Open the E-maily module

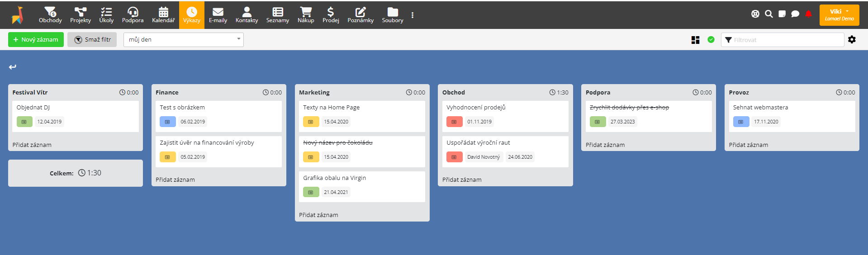pos(218,15)
